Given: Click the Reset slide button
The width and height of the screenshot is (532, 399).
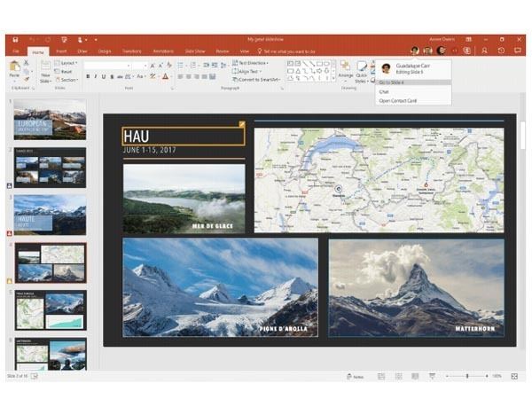Looking at the screenshot, I should coord(64,72).
